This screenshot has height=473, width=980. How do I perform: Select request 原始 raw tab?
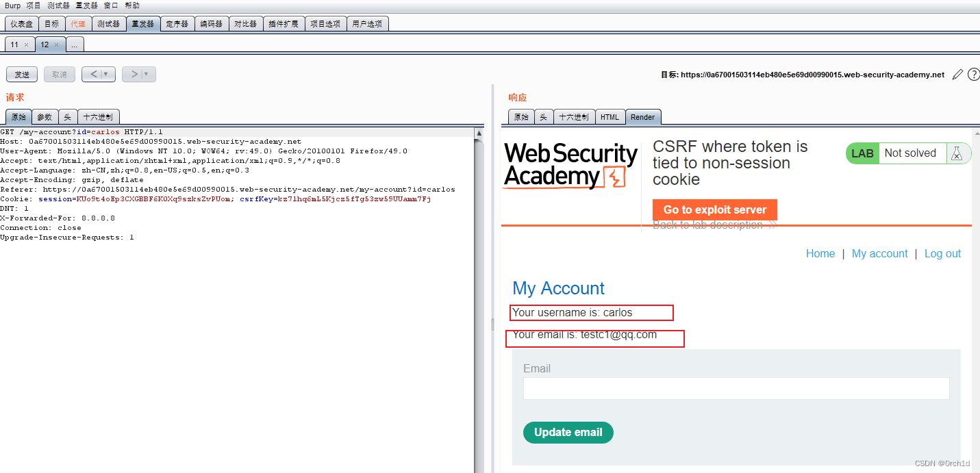point(18,117)
